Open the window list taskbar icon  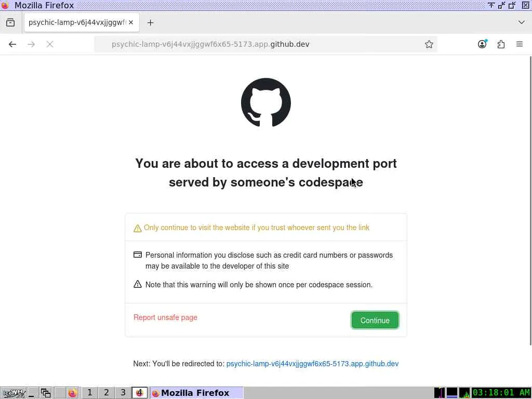[x=46, y=393]
